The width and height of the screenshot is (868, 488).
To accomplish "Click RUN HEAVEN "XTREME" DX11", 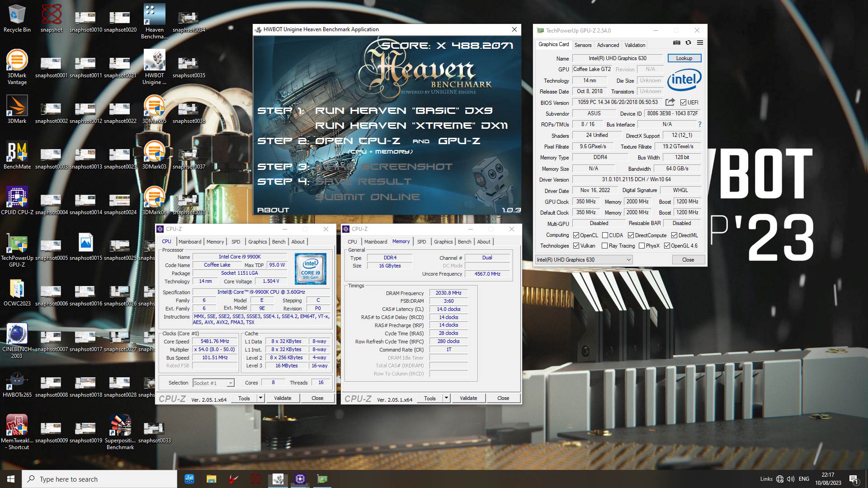I will pyautogui.click(x=411, y=126).
